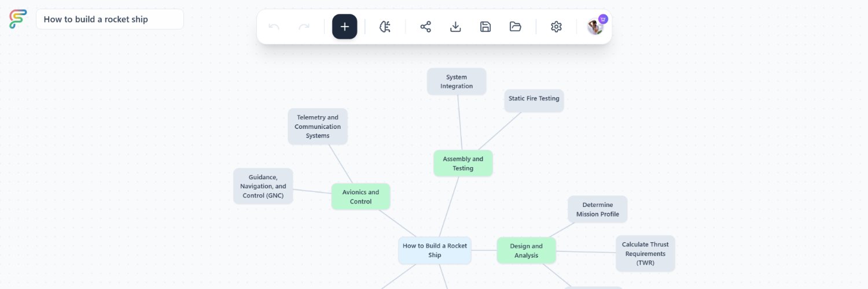Click the 'System Integration' node
868x289 pixels.
tap(457, 81)
